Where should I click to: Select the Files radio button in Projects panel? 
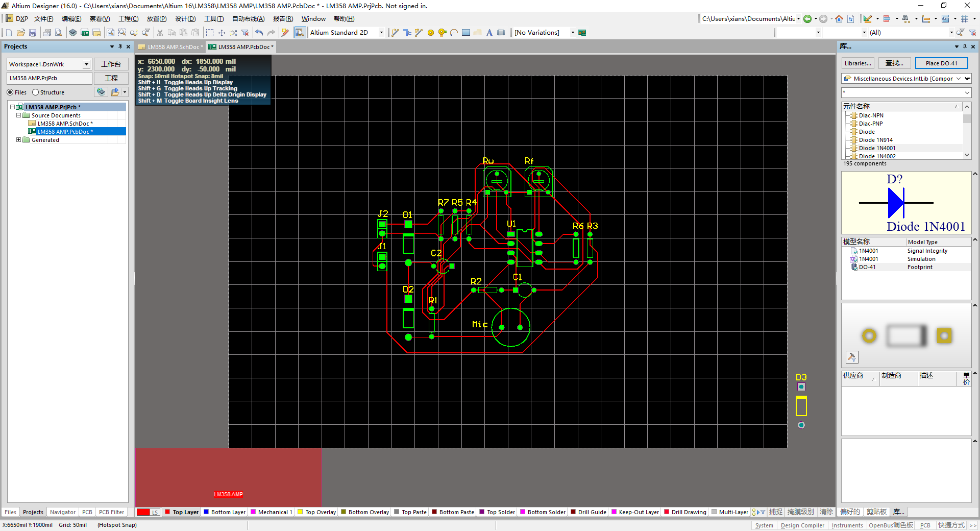tap(10, 92)
